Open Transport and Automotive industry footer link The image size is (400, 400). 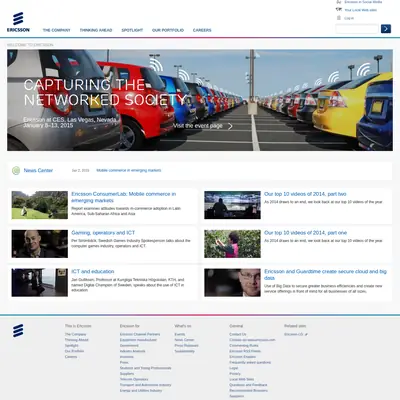point(145,385)
